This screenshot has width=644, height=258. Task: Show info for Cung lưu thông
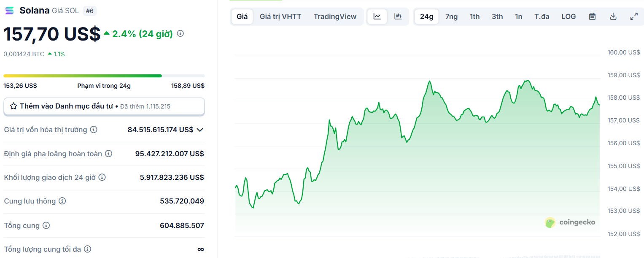coord(62,201)
